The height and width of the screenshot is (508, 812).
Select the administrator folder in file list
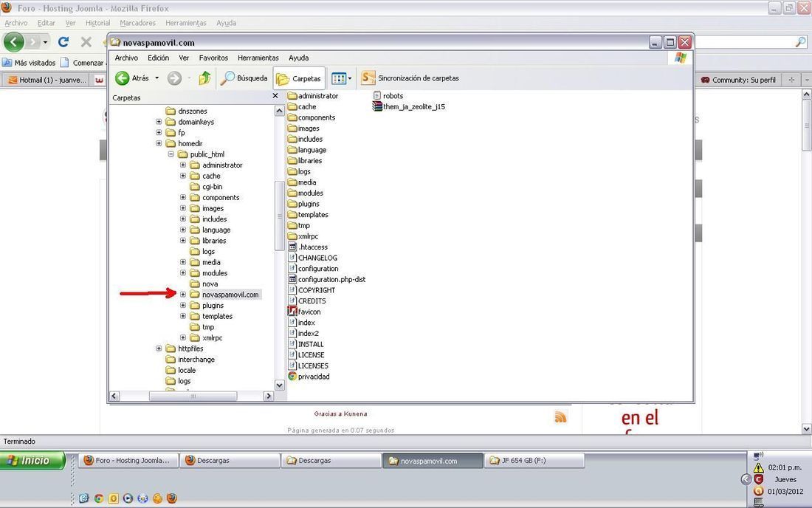(x=313, y=96)
